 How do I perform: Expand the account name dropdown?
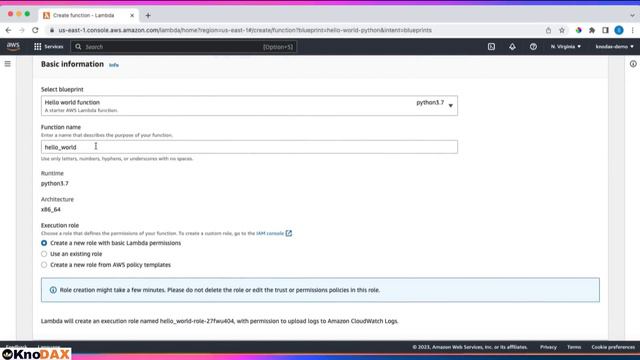614,47
